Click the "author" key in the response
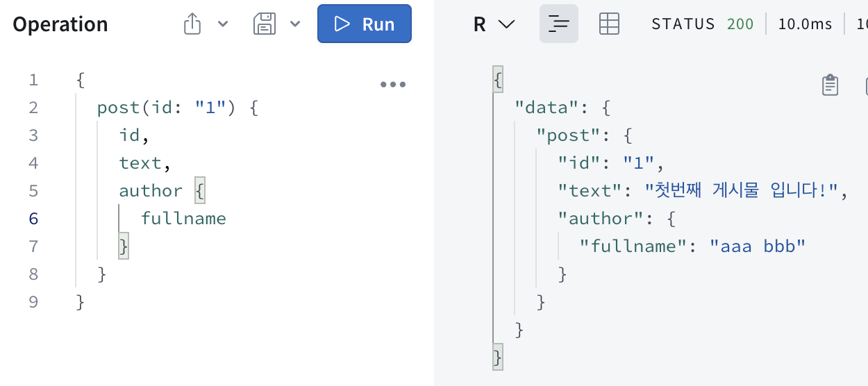This screenshot has height=386, width=868. pos(601,219)
